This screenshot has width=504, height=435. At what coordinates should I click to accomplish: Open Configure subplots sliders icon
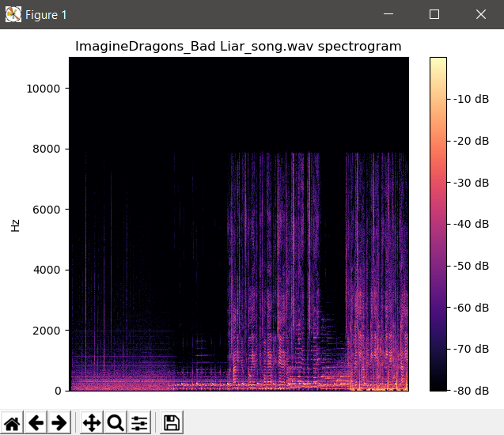(x=139, y=422)
